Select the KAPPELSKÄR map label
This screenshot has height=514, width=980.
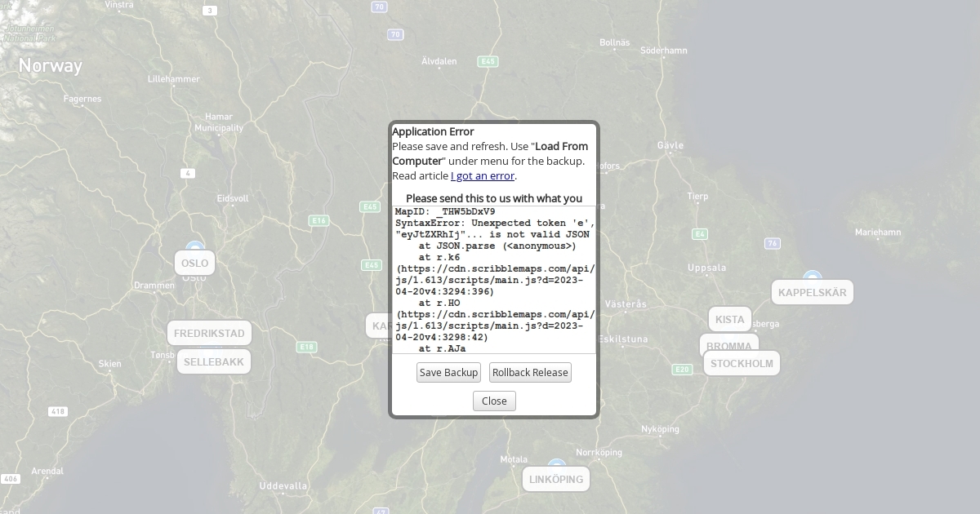[812, 292]
